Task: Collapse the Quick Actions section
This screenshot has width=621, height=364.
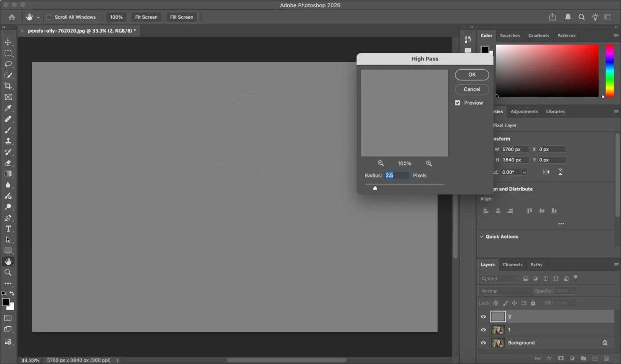Action: [482, 237]
